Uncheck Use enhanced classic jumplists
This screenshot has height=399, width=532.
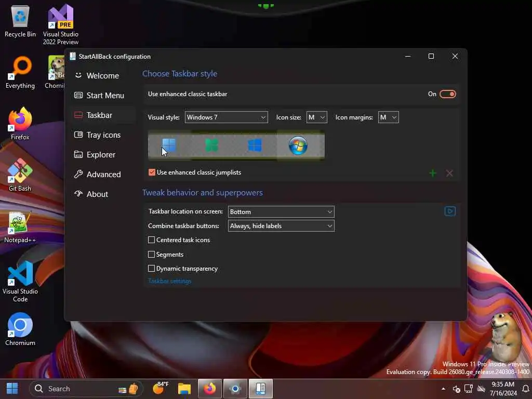coord(152,172)
